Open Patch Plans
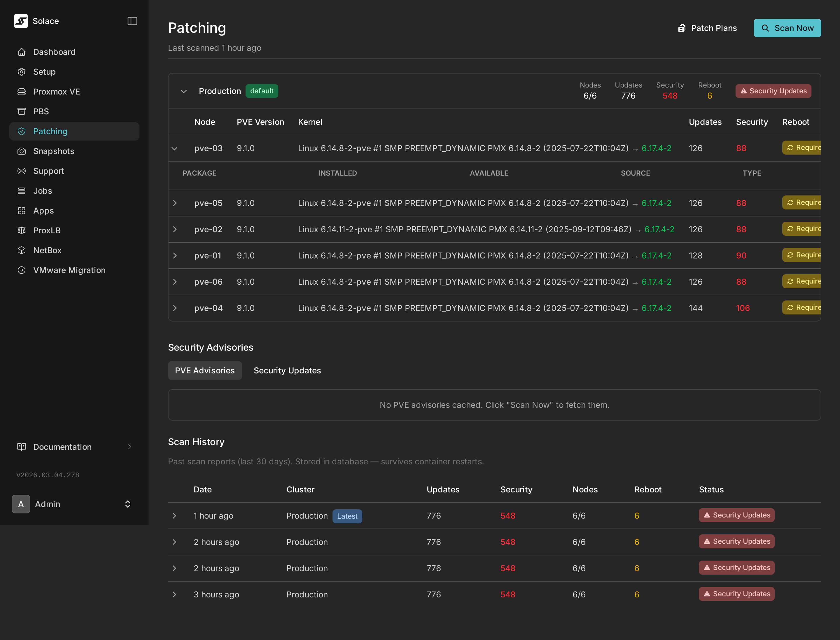 click(707, 28)
